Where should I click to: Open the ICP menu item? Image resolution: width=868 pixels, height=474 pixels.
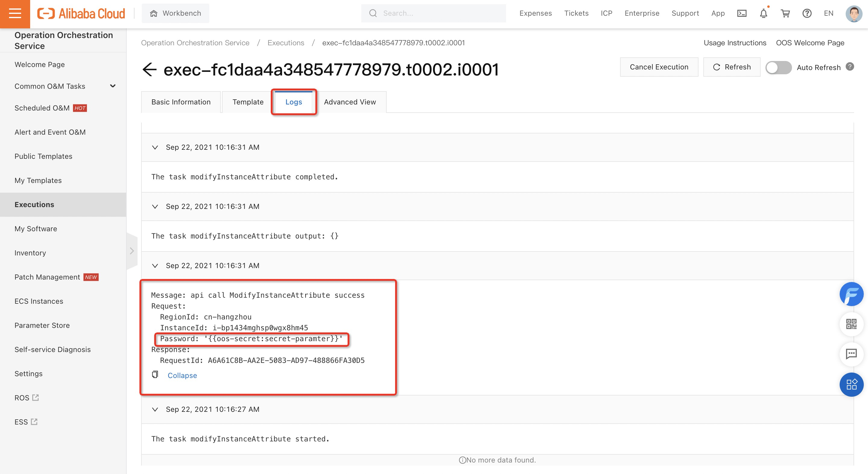click(606, 14)
